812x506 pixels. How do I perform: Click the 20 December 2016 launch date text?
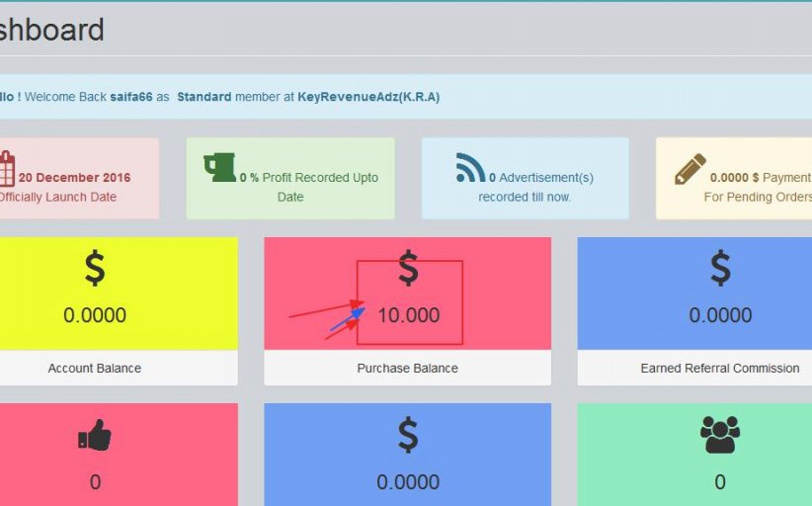(x=74, y=178)
